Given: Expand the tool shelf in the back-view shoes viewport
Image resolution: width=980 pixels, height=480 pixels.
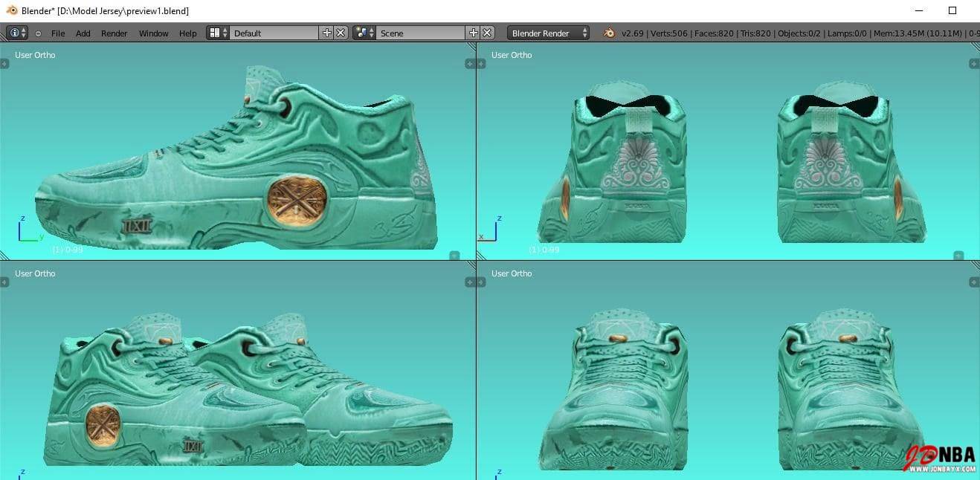Looking at the screenshot, I should pyautogui.click(x=481, y=64).
